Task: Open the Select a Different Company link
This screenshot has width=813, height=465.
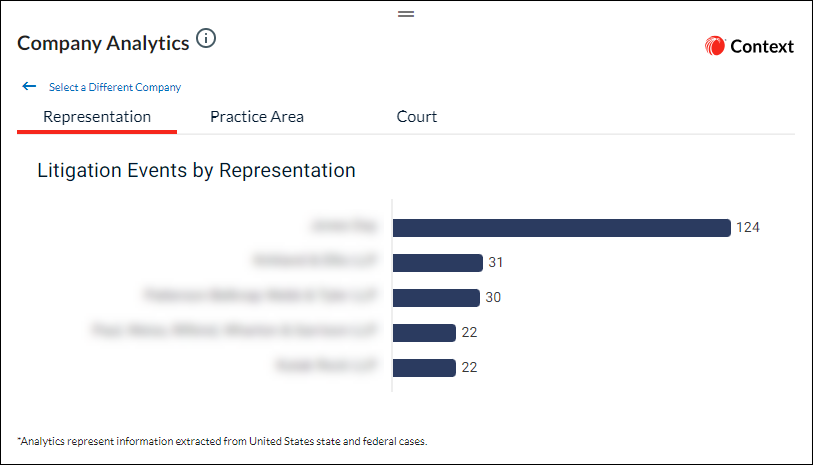Action: (x=115, y=87)
